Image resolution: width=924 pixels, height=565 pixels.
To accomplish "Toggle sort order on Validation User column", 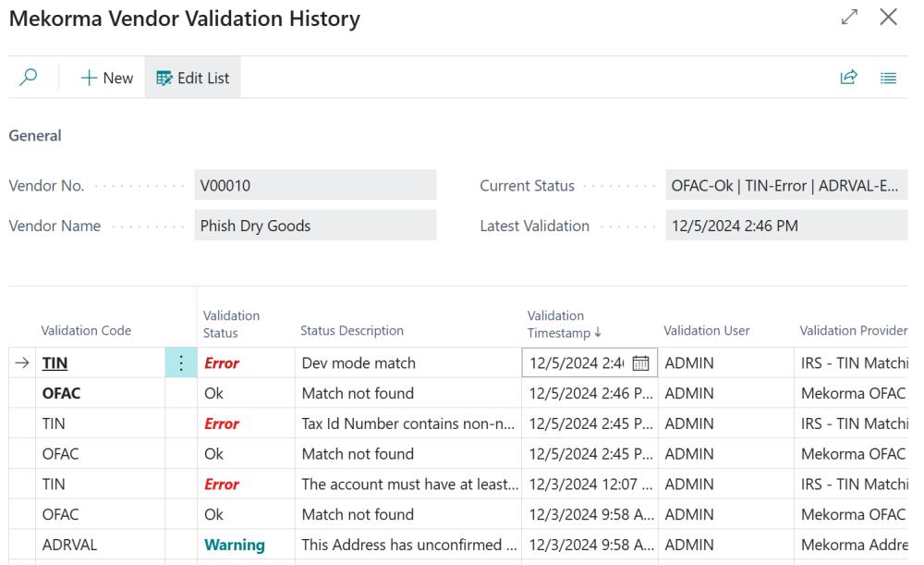I will click(x=706, y=330).
